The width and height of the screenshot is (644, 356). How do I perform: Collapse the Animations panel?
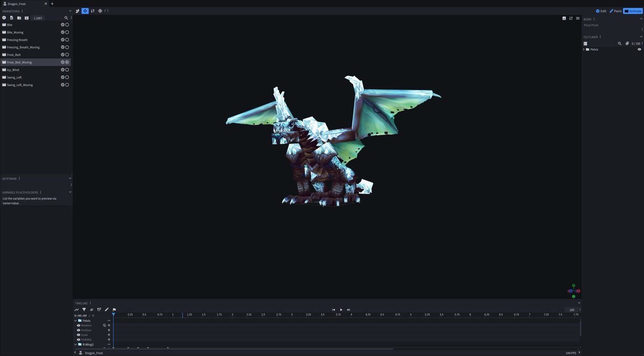point(70,11)
